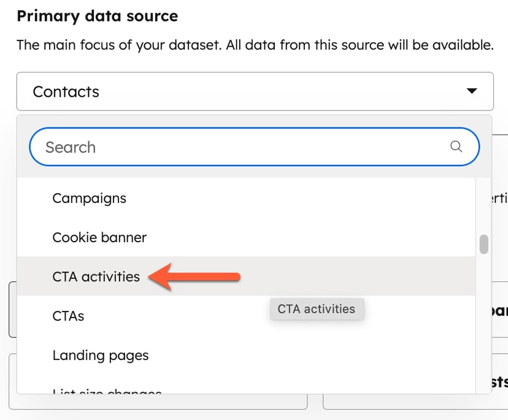Click the CTA activities tooltip label

(x=317, y=309)
